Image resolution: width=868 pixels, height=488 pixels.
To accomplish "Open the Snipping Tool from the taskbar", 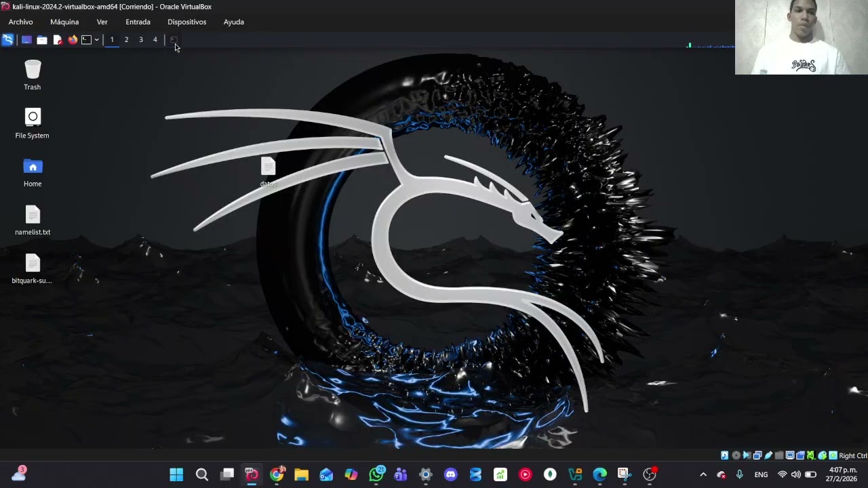I will pos(624,474).
